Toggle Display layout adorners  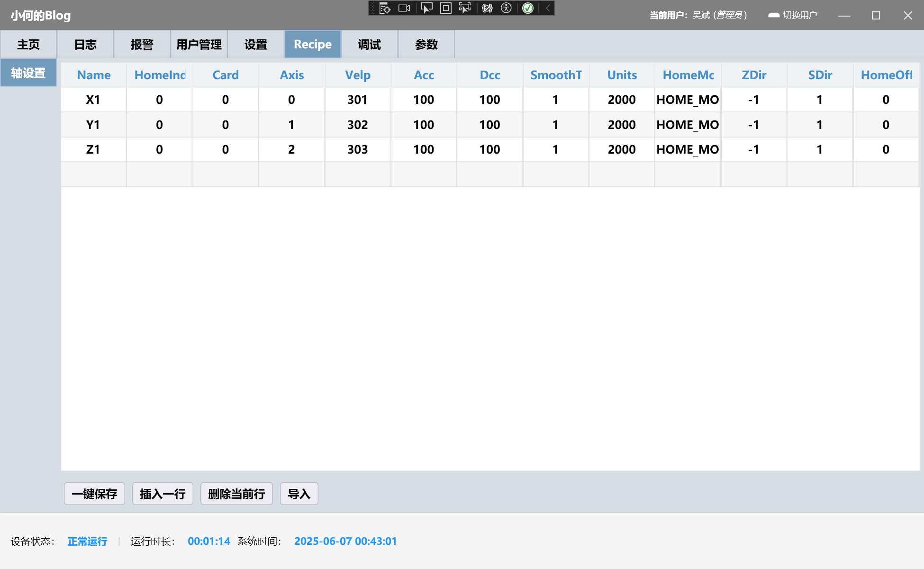[446, 8]
